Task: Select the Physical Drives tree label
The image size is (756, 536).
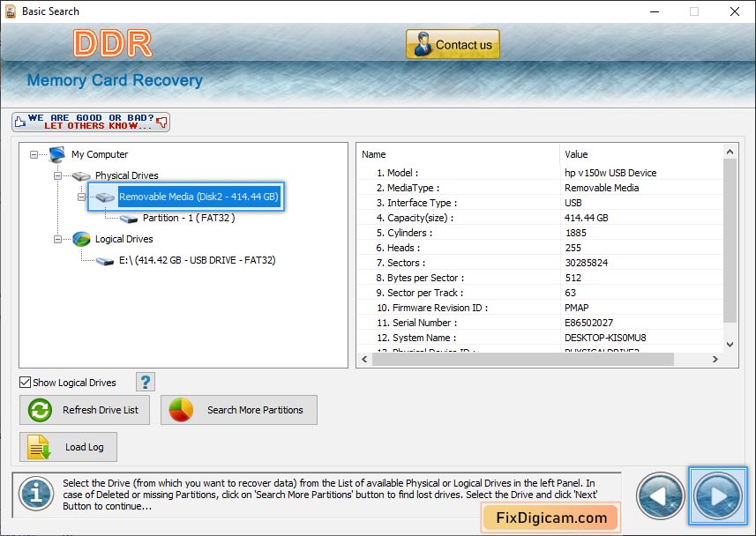Action: [127, 175]
